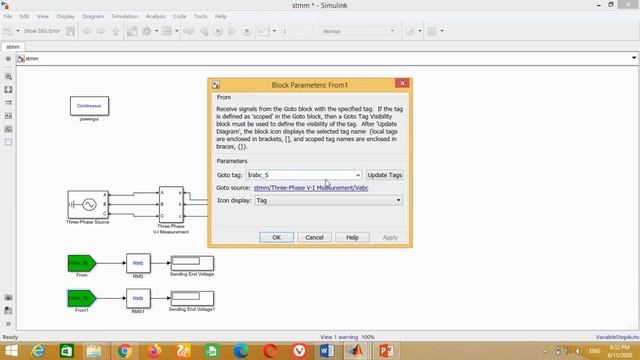Click the Up to parent arrow icon
Viewport: 640px width, 360px height.
116,31
